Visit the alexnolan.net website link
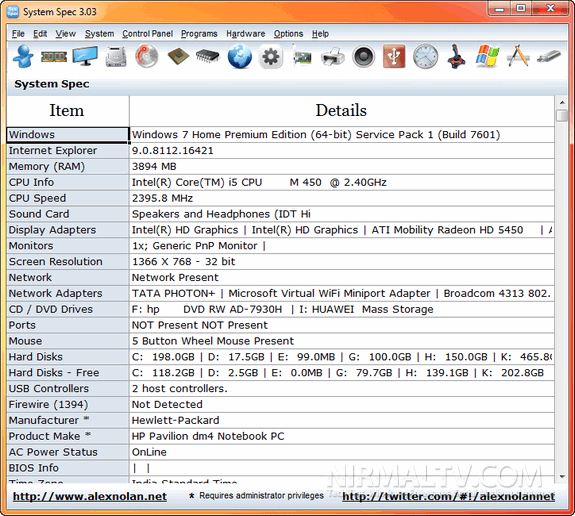Image resolution: width=575 pixels, height=516 pixels. point(90,497)
